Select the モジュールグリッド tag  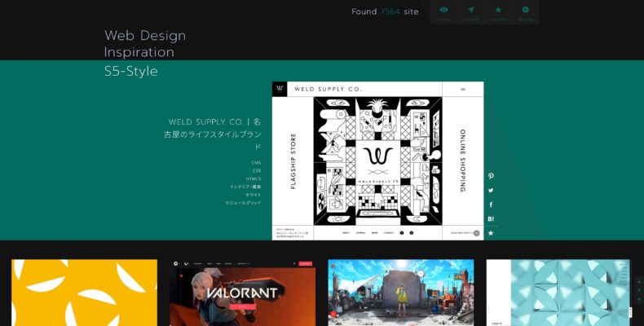click(243, 202)
